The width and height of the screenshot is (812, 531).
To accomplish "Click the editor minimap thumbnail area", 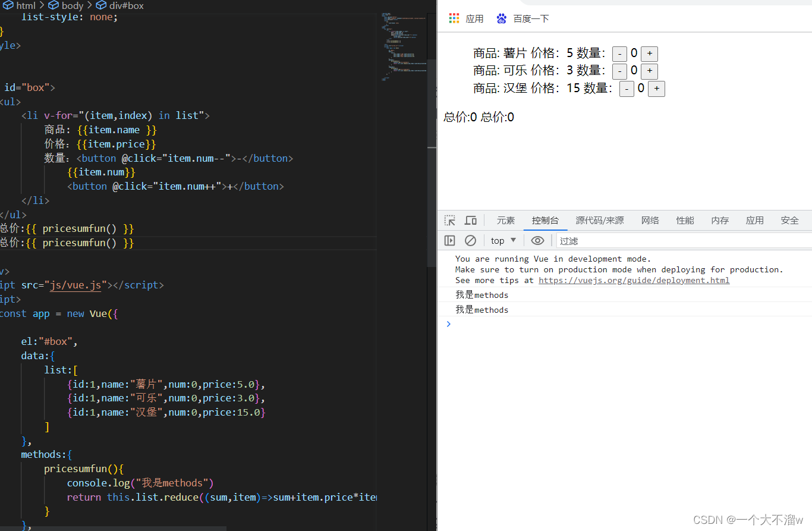I will tap(404, 45).
